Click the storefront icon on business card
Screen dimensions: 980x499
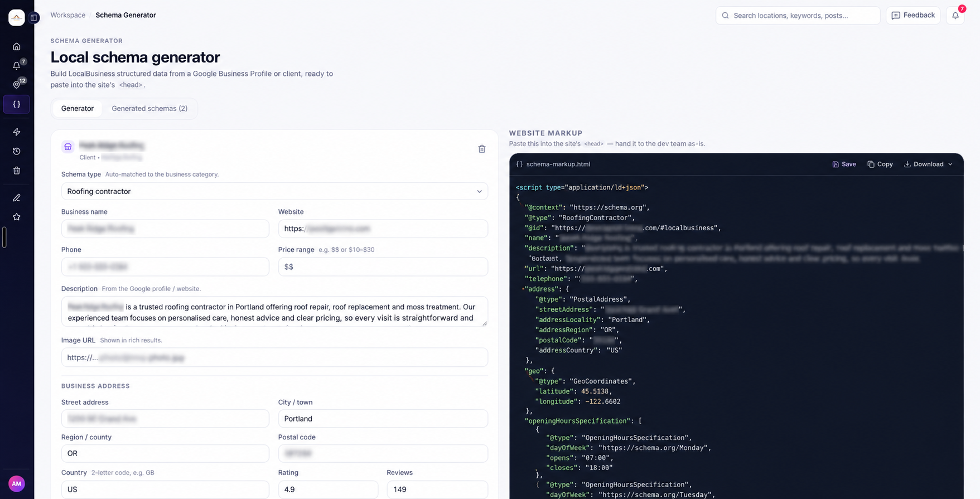(68, 147)
